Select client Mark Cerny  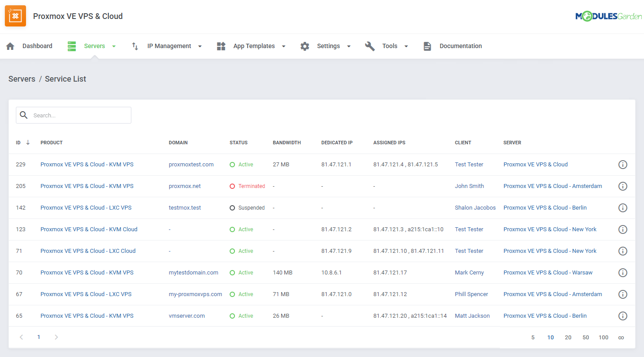pyautogui.click(x=469, y=272)
